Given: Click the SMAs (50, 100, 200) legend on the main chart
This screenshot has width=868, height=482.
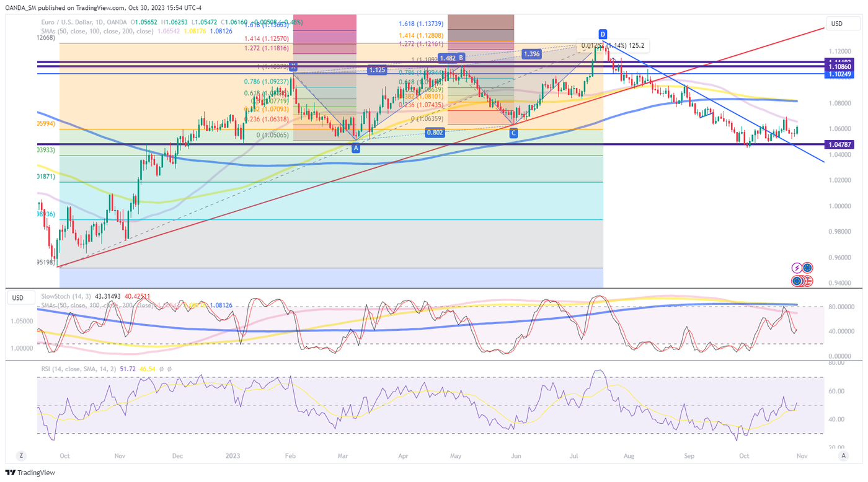Looking at the screenshot, I should coord(93,30).
